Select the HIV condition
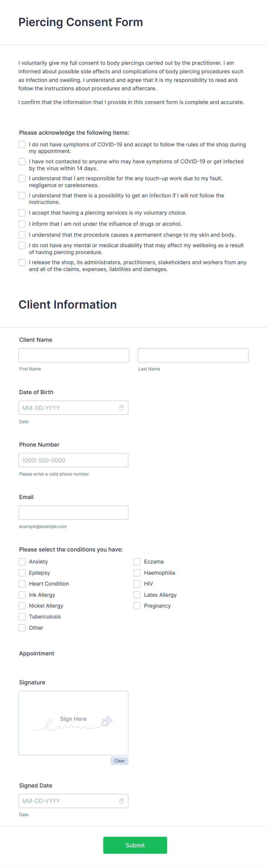 tap(137, 584)
